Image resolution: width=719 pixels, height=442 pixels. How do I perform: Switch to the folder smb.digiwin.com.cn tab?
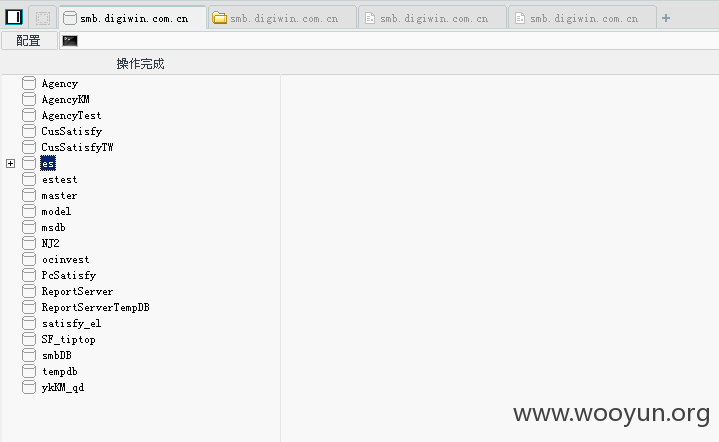click(282, 18)
